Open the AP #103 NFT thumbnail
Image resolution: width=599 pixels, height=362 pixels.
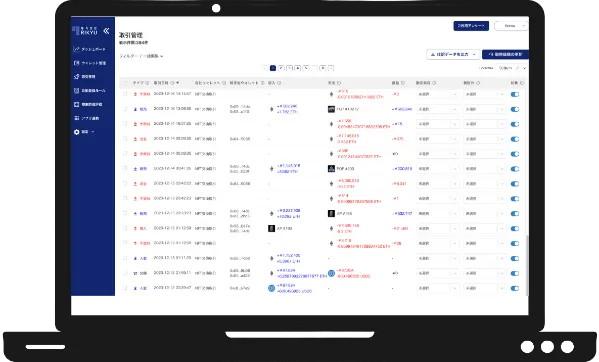271,228
